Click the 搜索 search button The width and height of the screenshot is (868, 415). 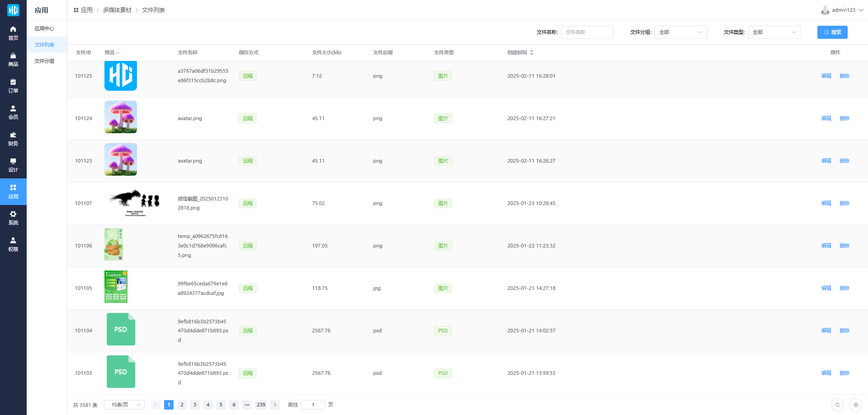coord(832,32)
